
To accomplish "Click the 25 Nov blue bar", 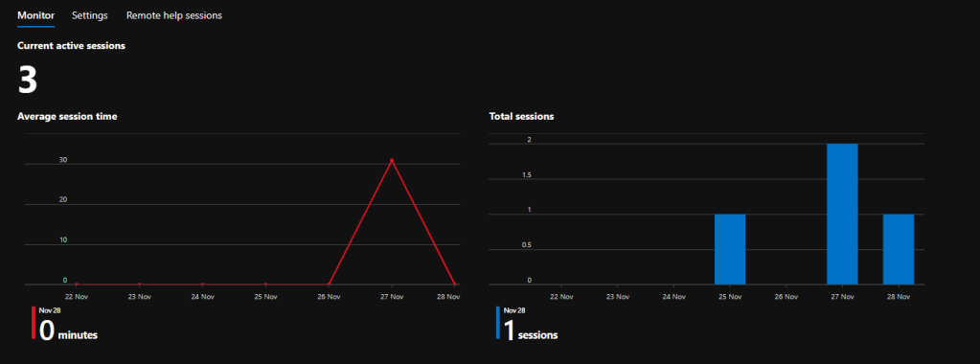I will [730, 250].
